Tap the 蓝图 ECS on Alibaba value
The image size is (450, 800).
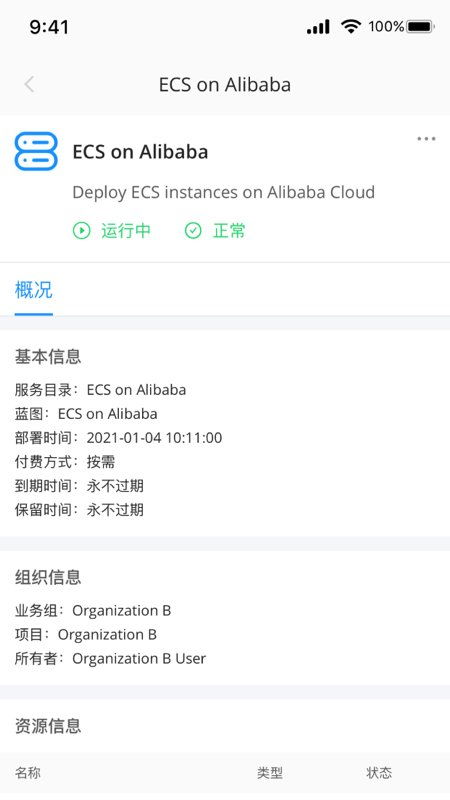pos(108,414)
